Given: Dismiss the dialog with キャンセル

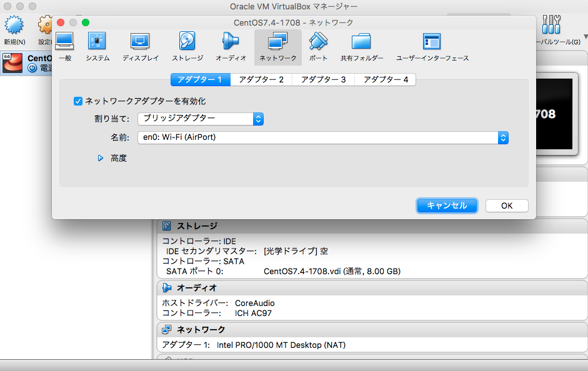Looking at the screenshot, I should tap(447, 205).
